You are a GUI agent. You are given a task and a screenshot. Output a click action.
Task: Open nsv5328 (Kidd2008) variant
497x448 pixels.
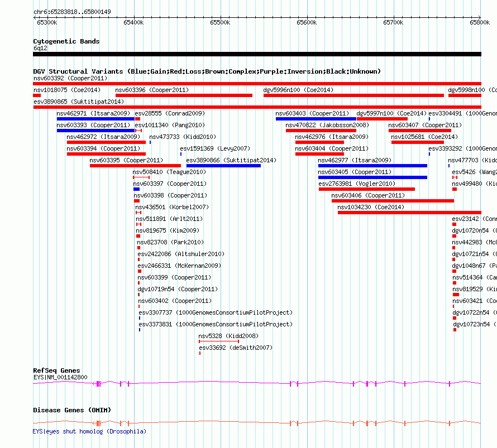click(228, 336)
